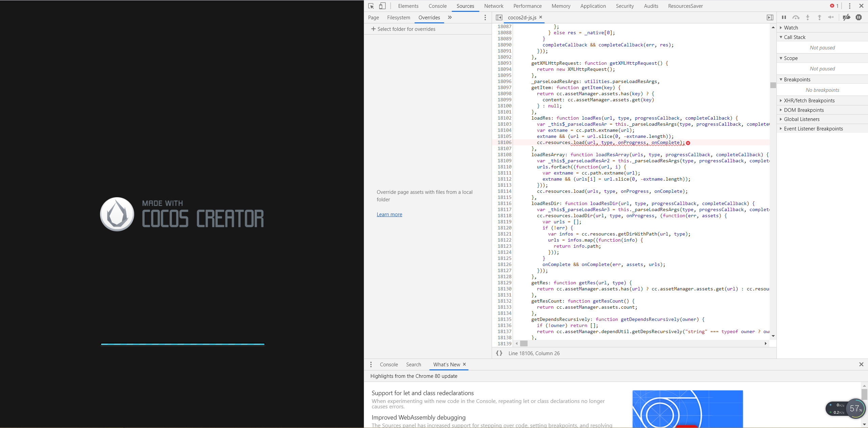Click the code editor vertical scrollbar thumb
Screen dimensions: 868x428
(x=773, y=85)
